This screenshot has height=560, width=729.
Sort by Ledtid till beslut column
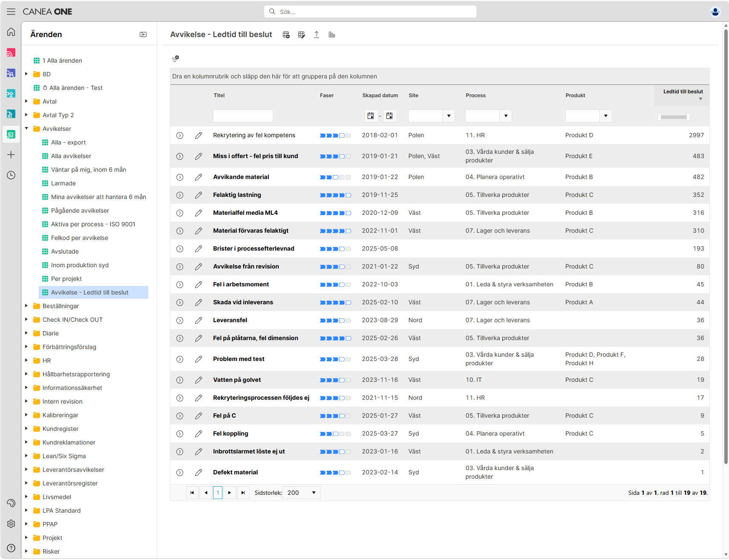point(683,92)
